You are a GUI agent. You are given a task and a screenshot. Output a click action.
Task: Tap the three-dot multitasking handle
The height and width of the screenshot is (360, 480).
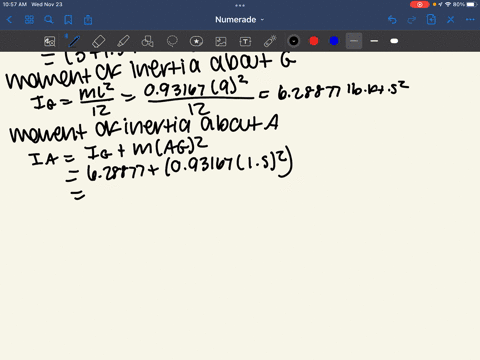pos(240,5)
